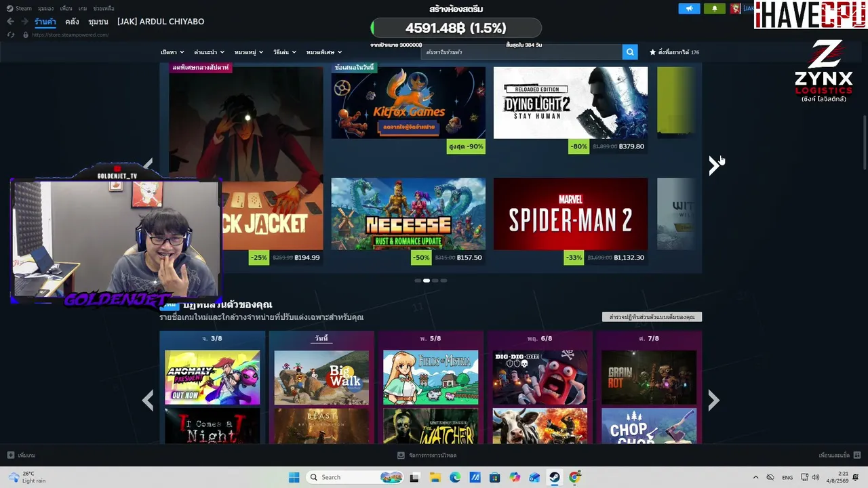The height and width of the screenshot is (488, 868).
Task: Show next days in the personal calendar
Action: click(x=713, y=401)
